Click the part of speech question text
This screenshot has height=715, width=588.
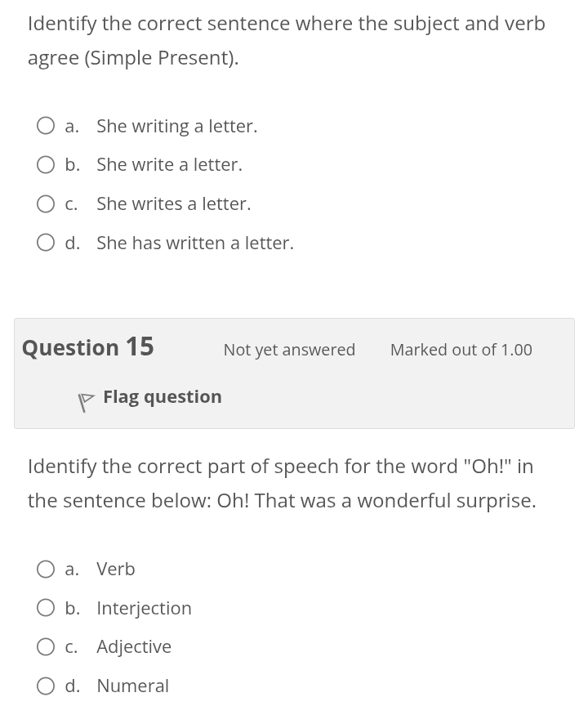pyautogui.click(x=282, y=482)
